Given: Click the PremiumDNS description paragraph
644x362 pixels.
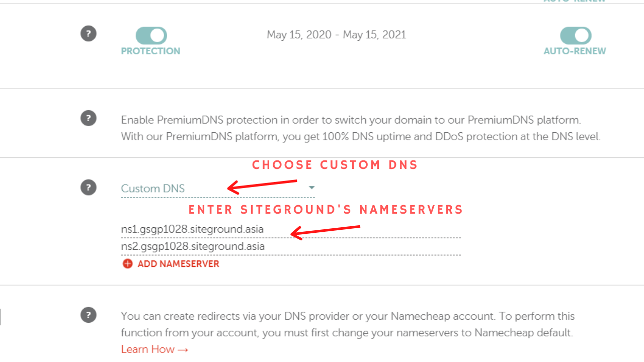Looking at the screenshot, I should point(361,128).
